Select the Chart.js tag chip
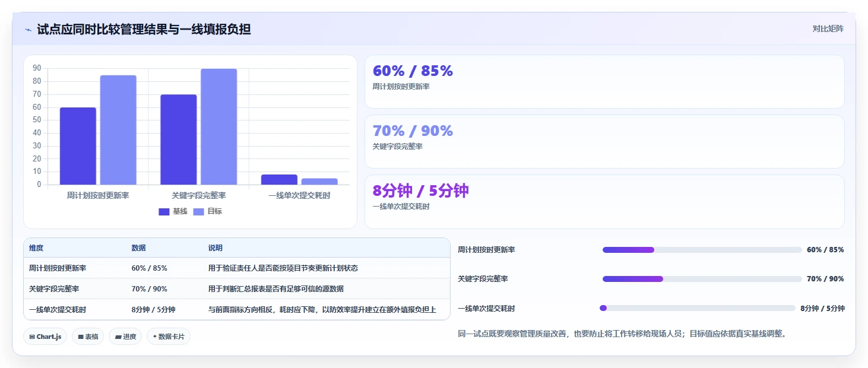Screen dimensions: 868x368 click(45, 337)
